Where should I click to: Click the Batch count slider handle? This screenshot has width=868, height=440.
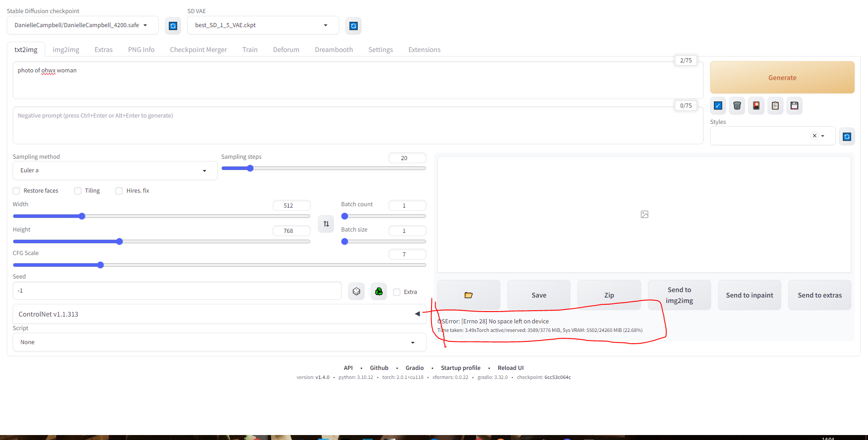(345, 216)
